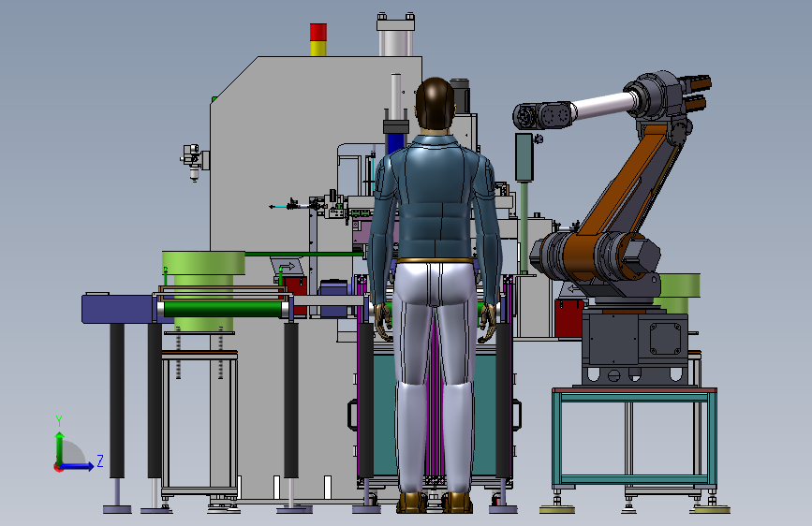This screenshot has width=812, height=526.
Task: Select the white robot forearm tube
Action: [x=602, y=106]
